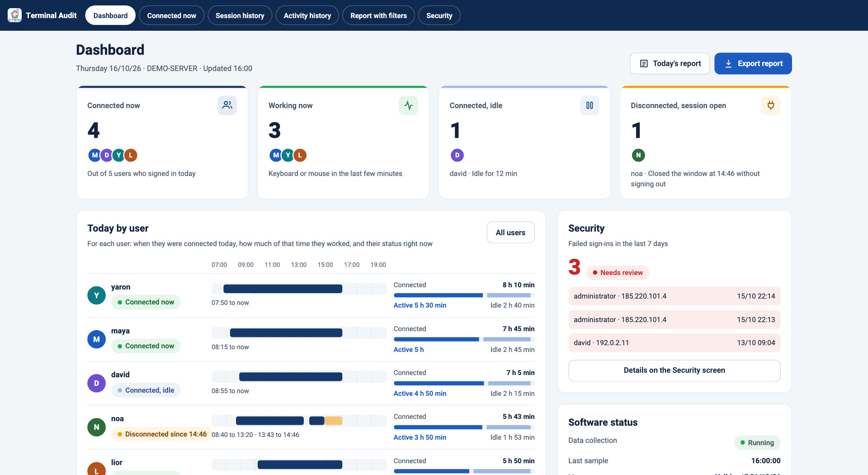This screenshot has width=868, height=475.
Task: Click the D avatar in Connected now card
Action: pyautogui.click(x=107, y=155)
